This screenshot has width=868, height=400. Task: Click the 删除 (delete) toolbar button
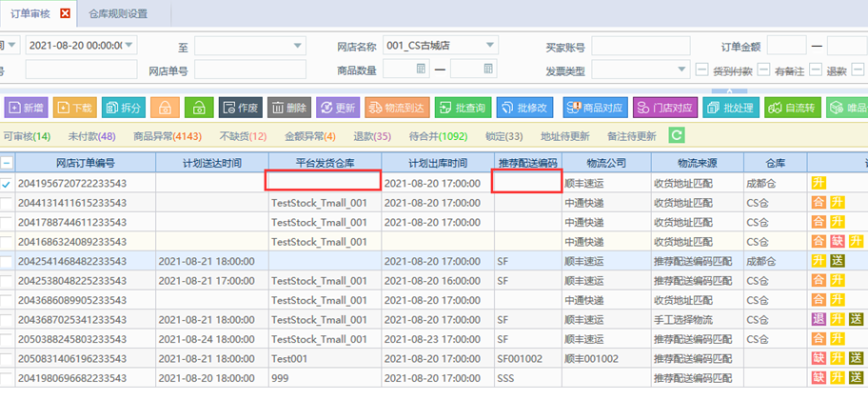pos(289,108)
